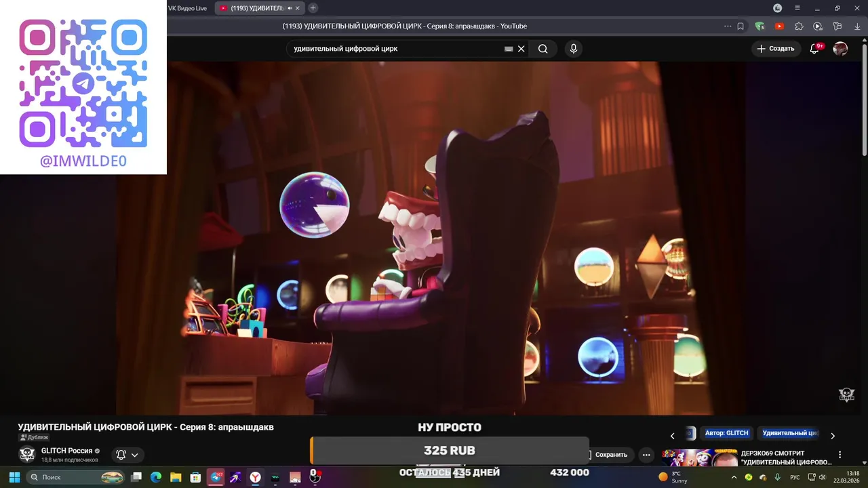868x488 pixels.
Task: Switch the РУС keyboard language indicator
Action: pyautogui.click(x=795, y=477)
